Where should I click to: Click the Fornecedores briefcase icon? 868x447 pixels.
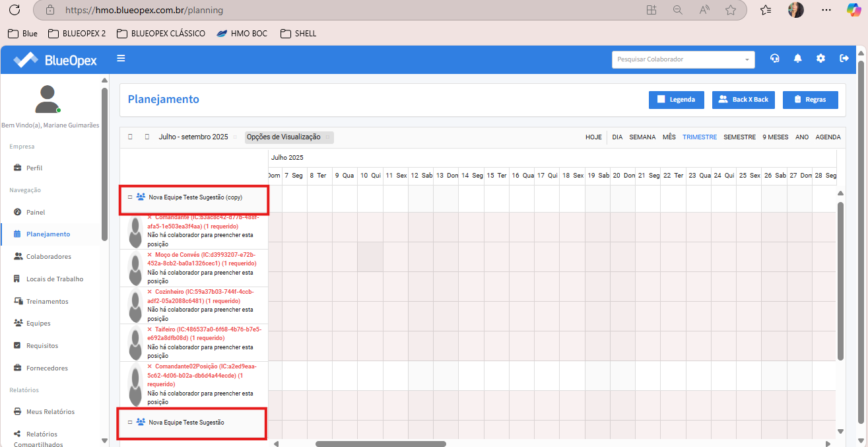(18, 368)
